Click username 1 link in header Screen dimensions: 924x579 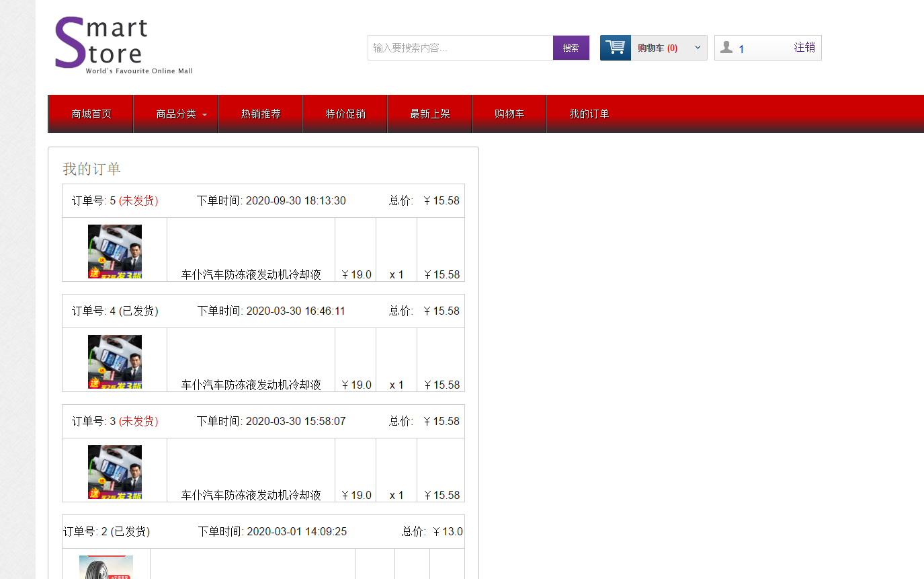(741, 49)
